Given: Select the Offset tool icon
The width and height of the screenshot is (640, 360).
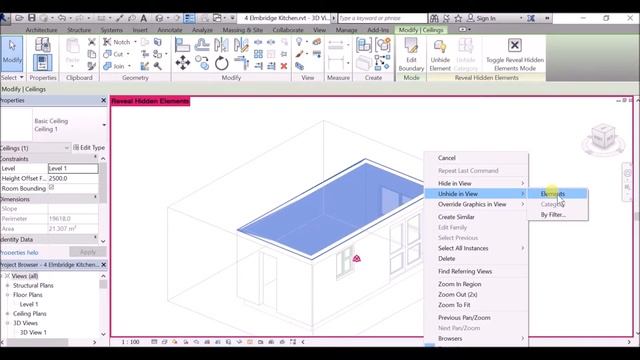Looking at the screenshot, I should 202,44.
